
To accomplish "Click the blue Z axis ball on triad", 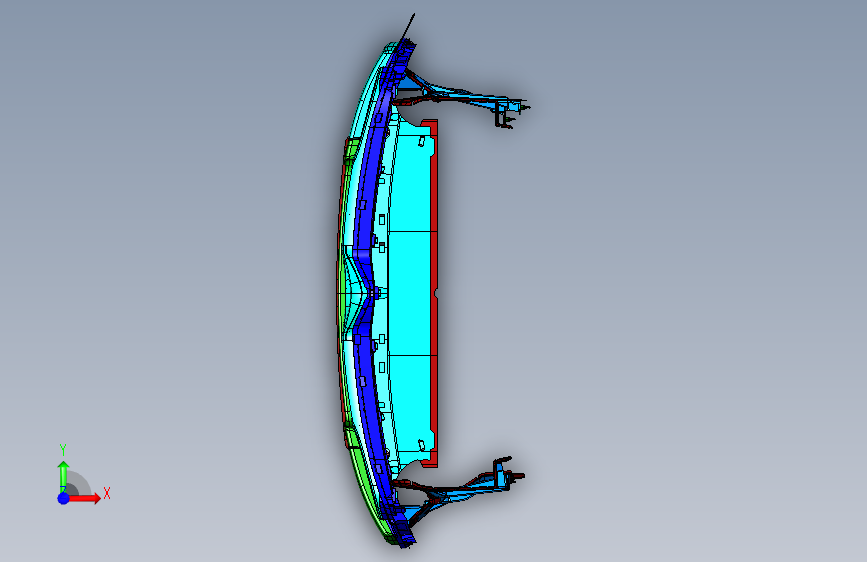I will click(x=63, y=498).
